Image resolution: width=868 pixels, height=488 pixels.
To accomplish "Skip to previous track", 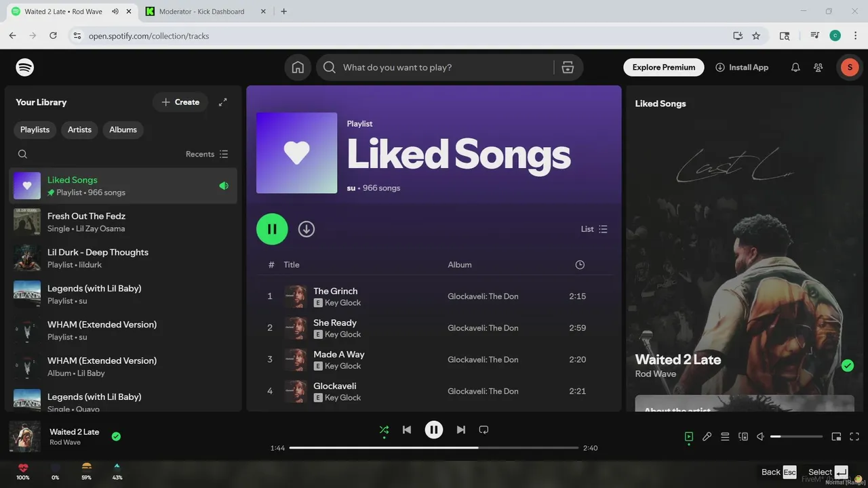I will pyautogui.click(x=407, y=430).
